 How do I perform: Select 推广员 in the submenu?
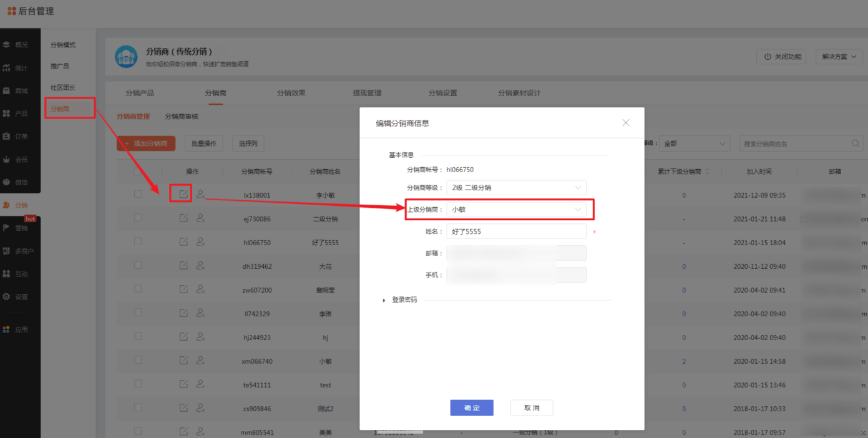click(x=60, y=66)
